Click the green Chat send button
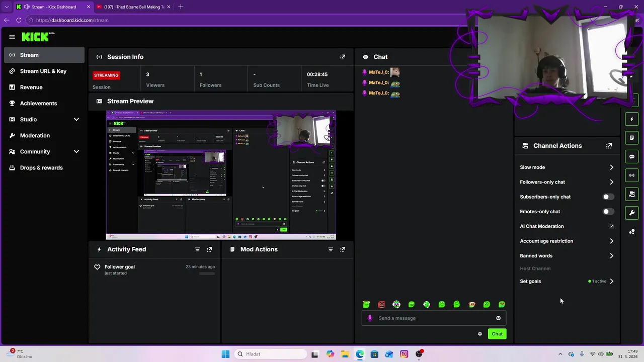 [x=497, y=334]
